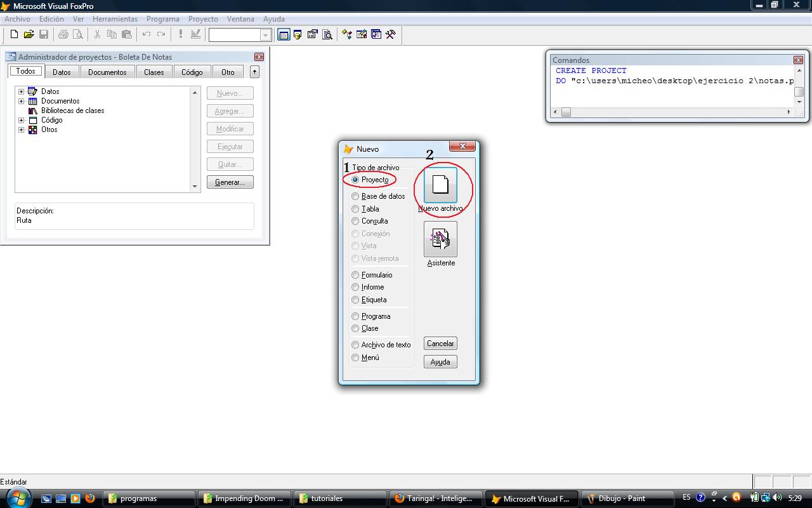The image size is (812, 508).
Task: Open the Document View toolbar icon
Action: point(327,34)
